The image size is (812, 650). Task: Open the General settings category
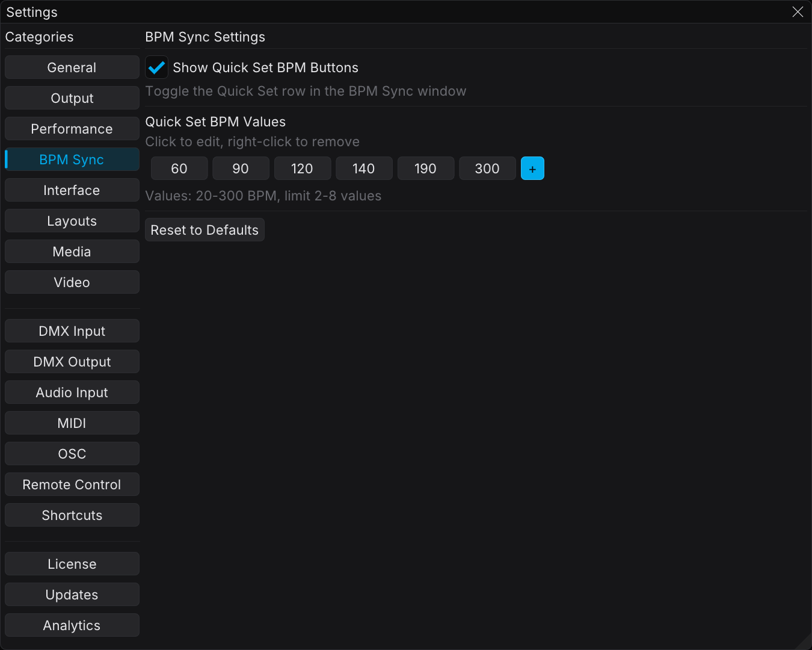pos(72,67)
